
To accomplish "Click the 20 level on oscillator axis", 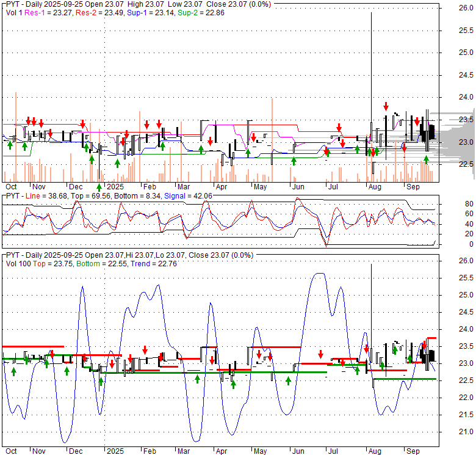I will coord(469,234).
